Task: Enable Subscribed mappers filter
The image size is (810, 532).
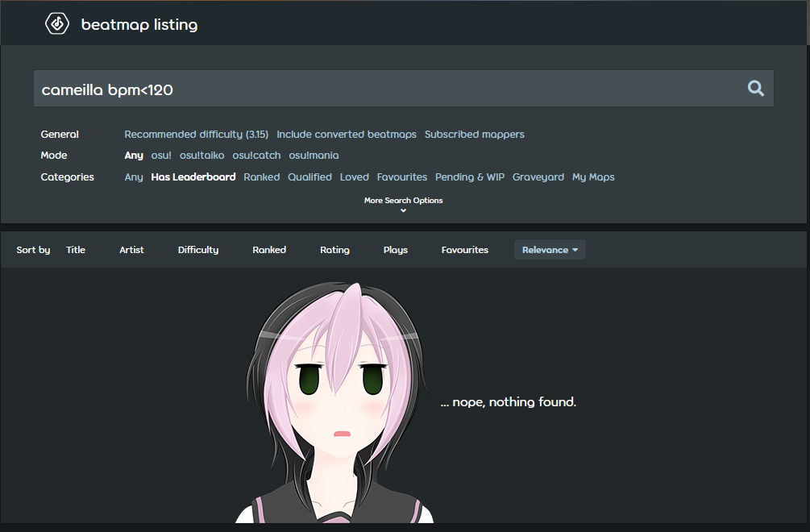Action: tap(474, 135)
